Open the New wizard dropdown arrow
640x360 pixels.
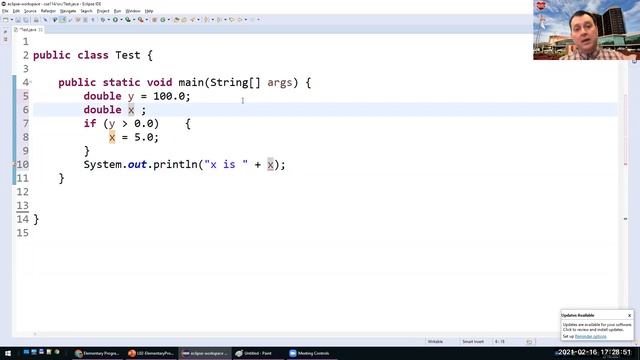pos(12,20)
